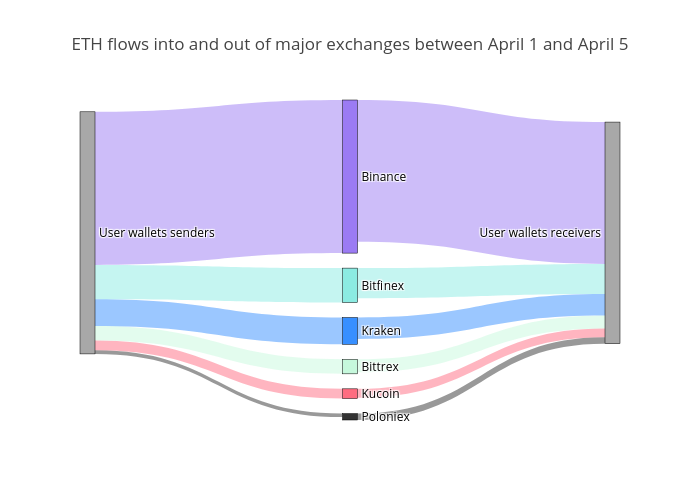700x500 pixels.
Task: Select the blue Kraken node bar
Action: [349, 331]
